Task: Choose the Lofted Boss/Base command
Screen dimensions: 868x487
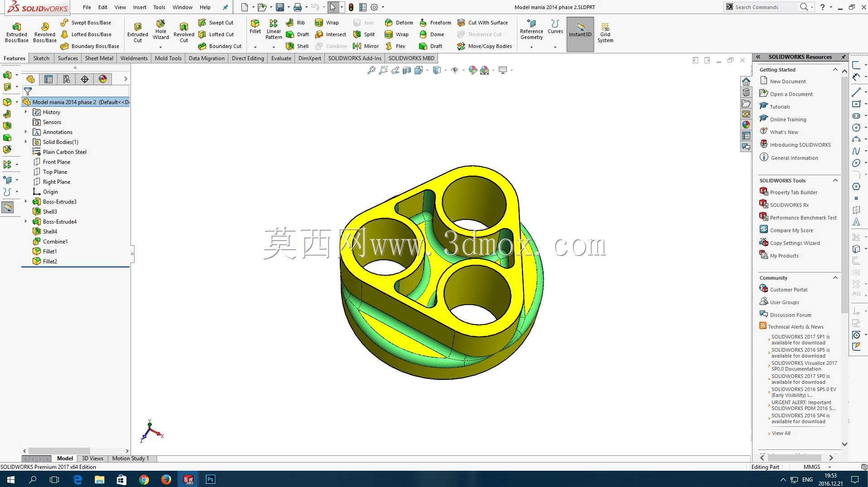Action: click(86, 34)
